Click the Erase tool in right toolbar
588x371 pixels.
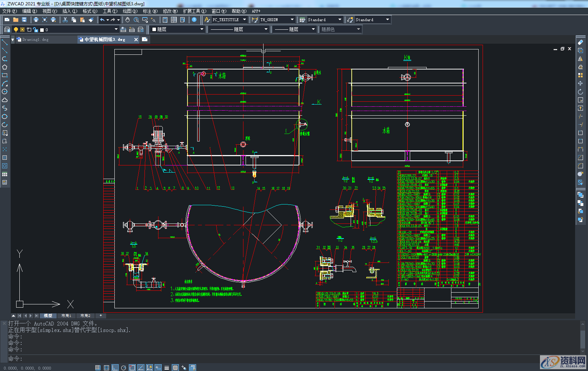click(580, 42)
